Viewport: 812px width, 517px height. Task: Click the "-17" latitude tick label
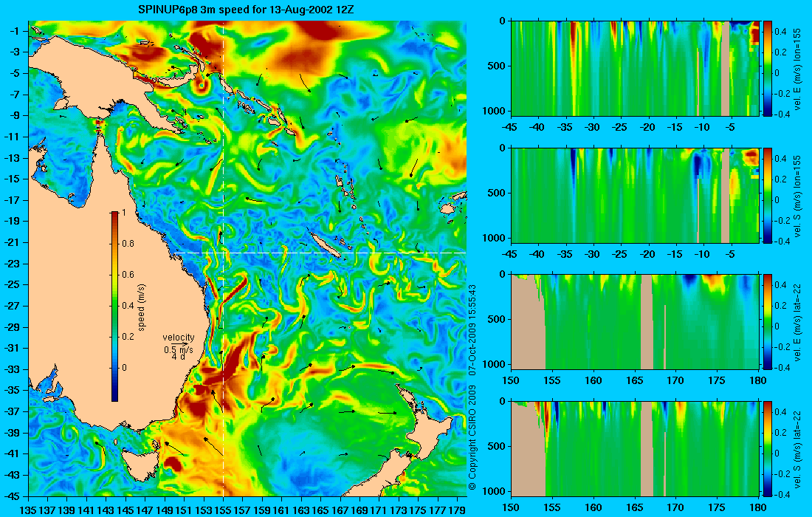(x=13, y=200)
